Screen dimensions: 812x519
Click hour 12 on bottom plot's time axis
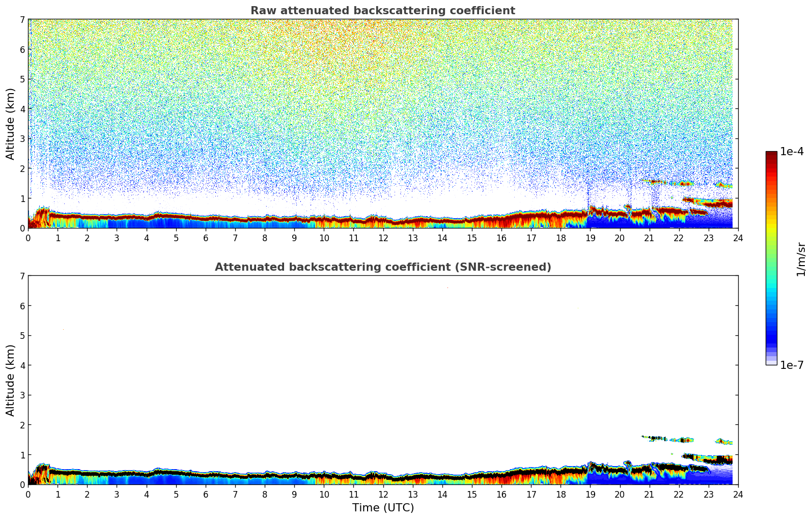[x=383, y=494]
